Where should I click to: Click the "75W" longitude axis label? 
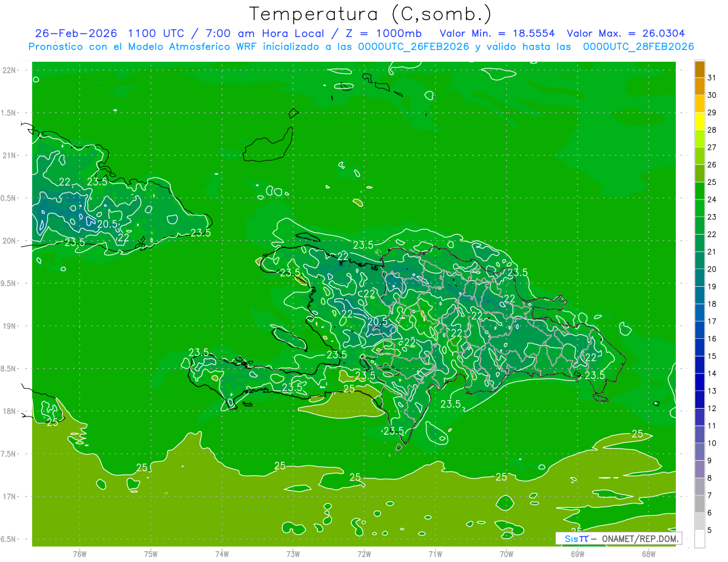pyautogui.click(x=151, y=554)
